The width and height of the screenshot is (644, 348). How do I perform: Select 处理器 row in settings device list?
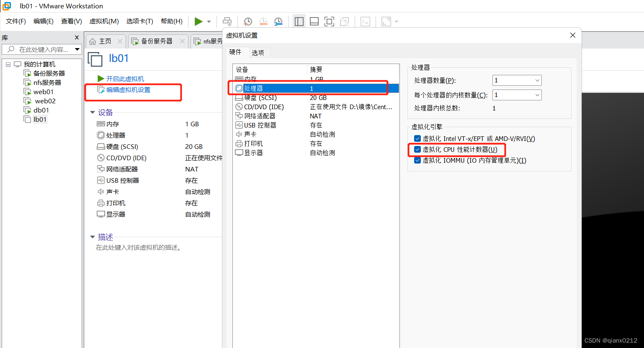click(316, 88)
